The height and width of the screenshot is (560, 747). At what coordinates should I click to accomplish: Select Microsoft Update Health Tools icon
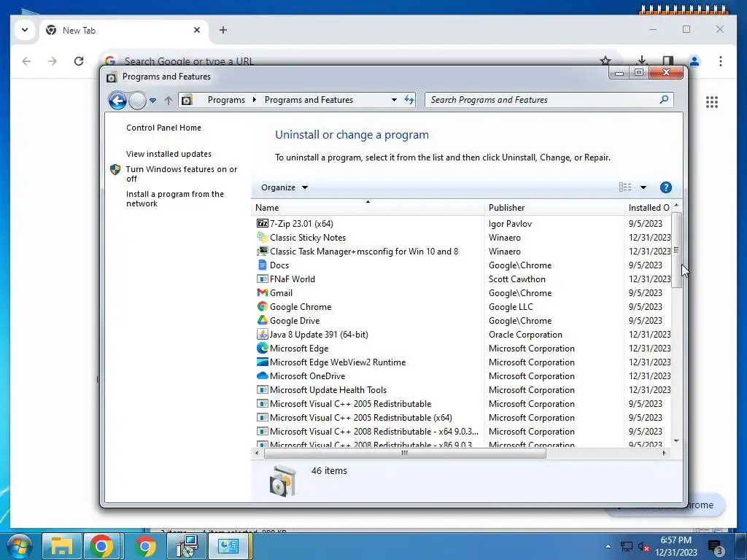click(x=263, y=389)
